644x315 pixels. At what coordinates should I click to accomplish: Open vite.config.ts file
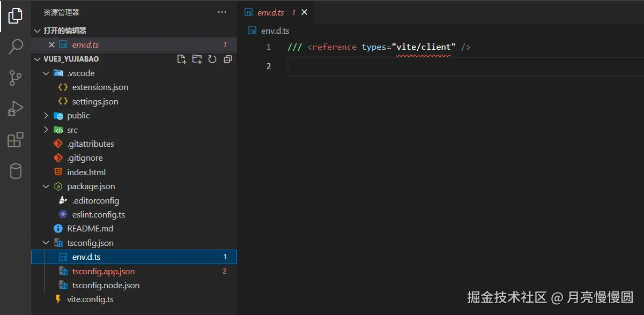tap(90, 299)
